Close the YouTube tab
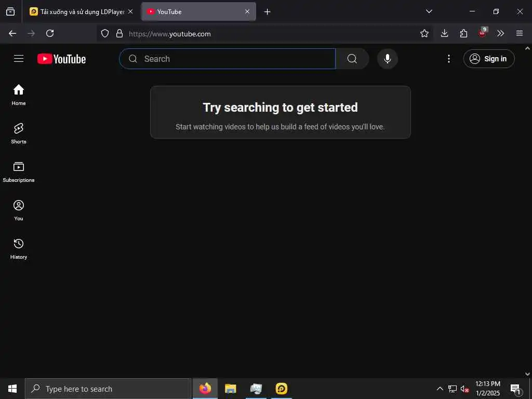Screen dimensions: 532x399 point(247,11)
